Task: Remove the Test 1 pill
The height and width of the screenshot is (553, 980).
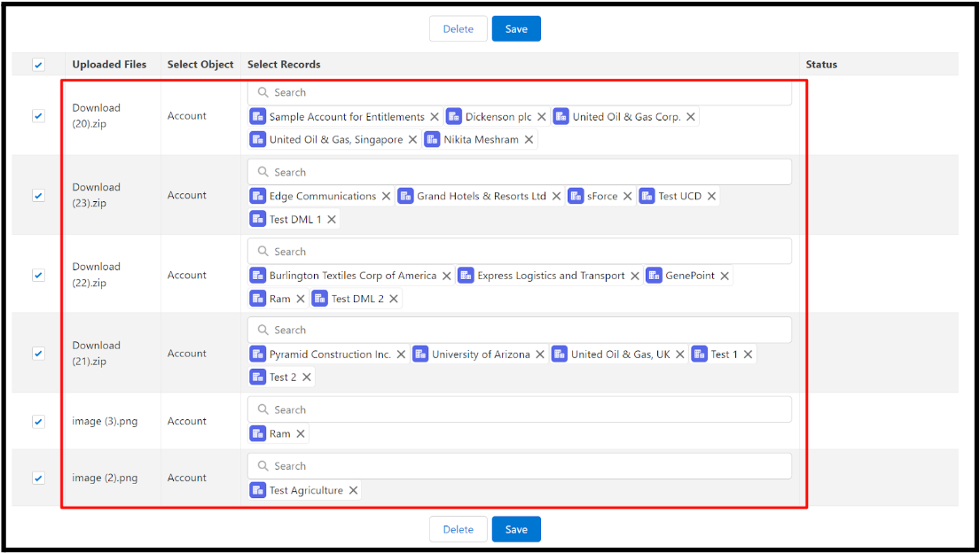Action: [x=748, y=354]
